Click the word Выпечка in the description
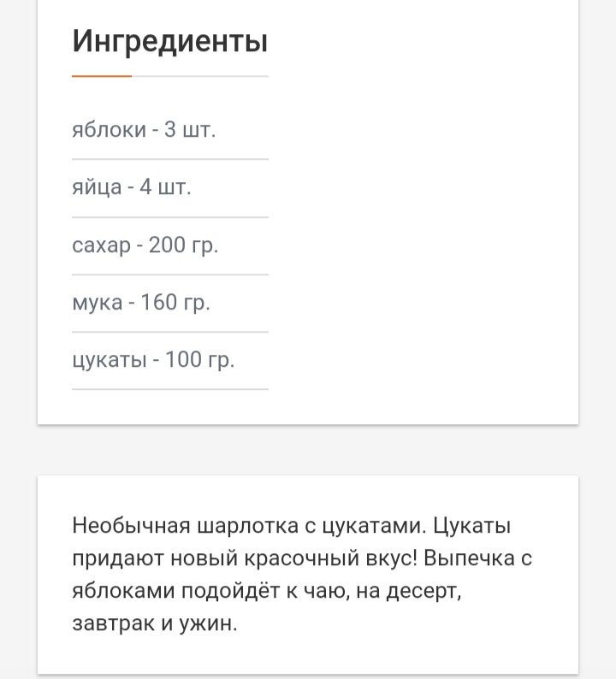 tap(469, 558)
